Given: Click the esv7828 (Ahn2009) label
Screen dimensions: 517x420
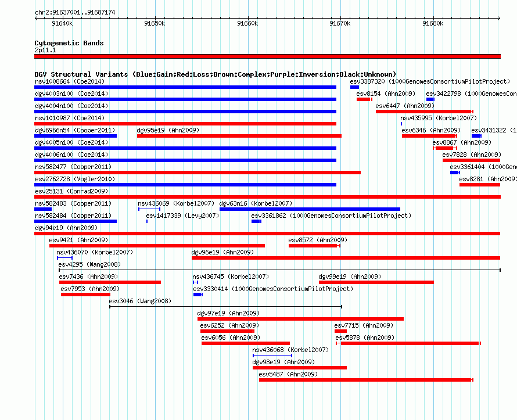Looking at the screenshot, I should click(472, 155).
